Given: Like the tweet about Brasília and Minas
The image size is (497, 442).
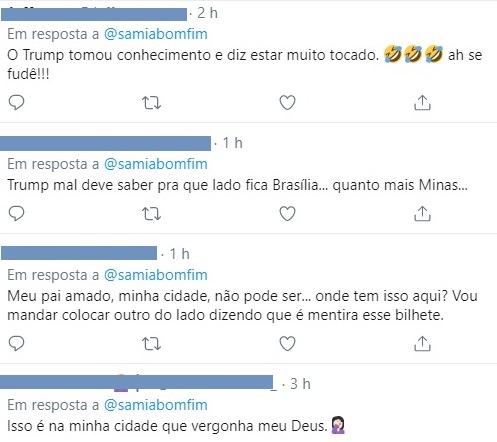Looking at the screenshot, I should [x=287, y=214].
